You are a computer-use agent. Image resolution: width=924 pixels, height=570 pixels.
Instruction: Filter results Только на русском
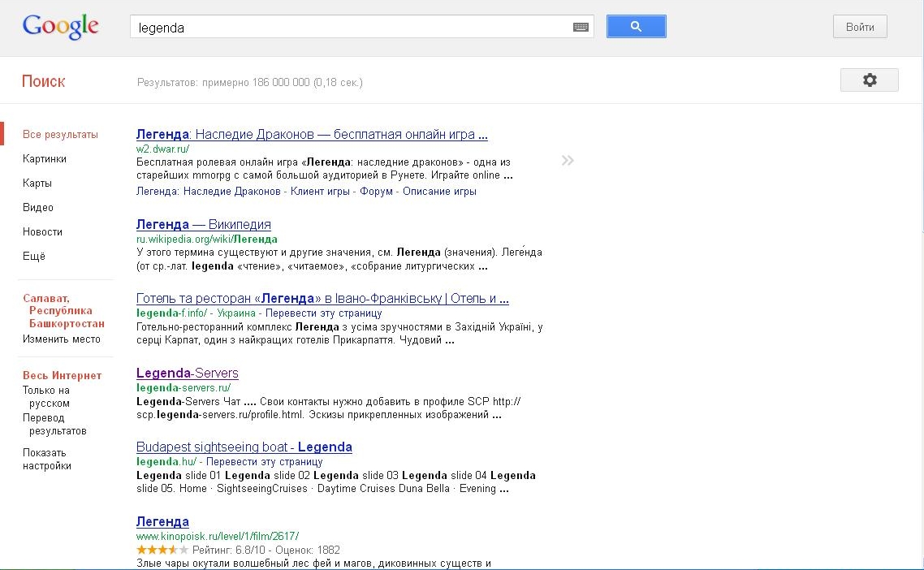[46, 397]
